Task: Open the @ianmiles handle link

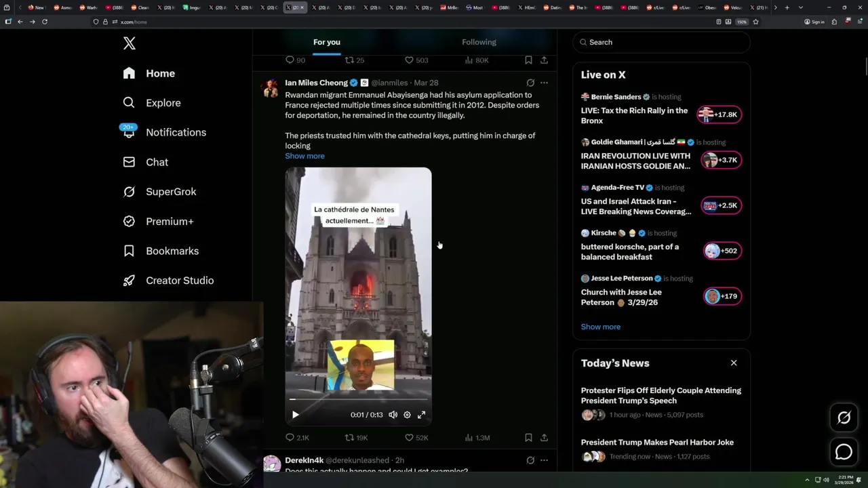Action: (389, 83)
